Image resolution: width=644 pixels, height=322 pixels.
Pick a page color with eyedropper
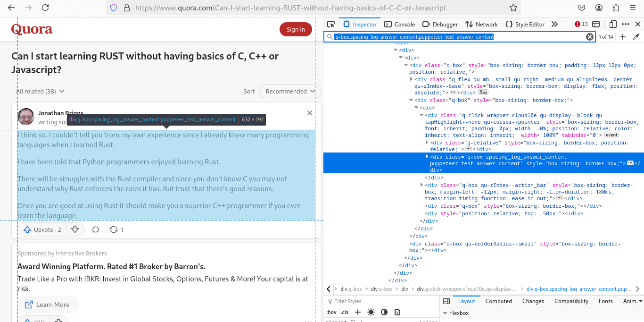point(636,37)
